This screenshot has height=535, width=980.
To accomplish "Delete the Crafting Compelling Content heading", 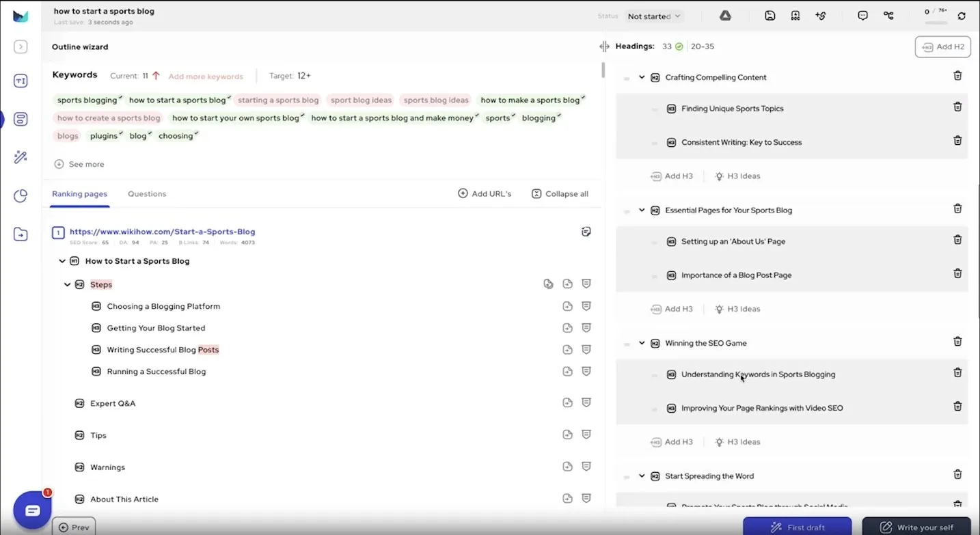I will pyautogui.click(x=957, y=76).
